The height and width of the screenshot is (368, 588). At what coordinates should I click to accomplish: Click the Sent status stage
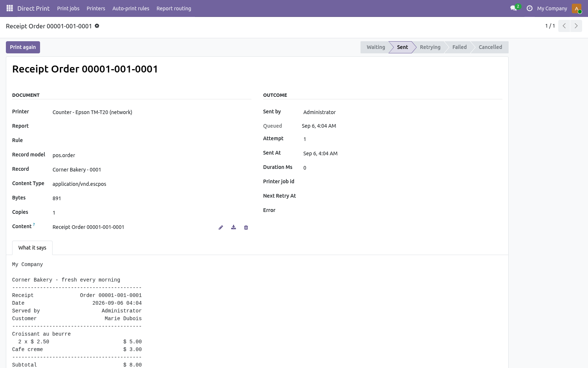pyautogui.click(x=402, y=47)
